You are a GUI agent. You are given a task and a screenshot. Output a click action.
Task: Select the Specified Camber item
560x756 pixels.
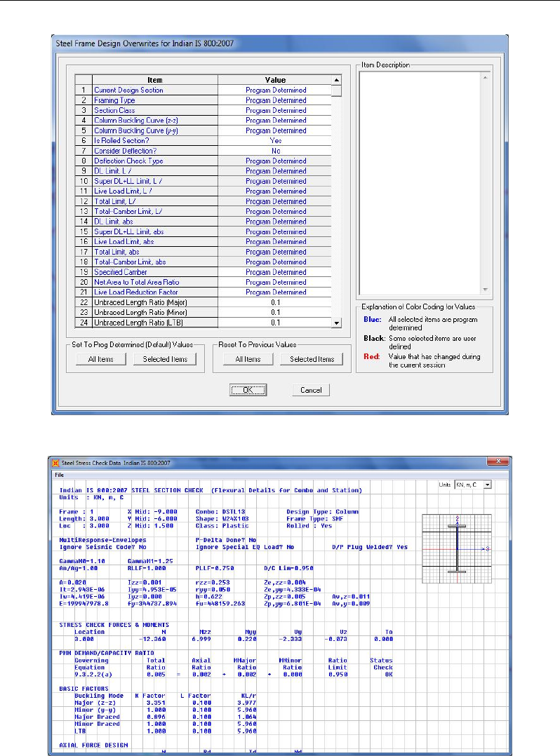coord(155,272)
